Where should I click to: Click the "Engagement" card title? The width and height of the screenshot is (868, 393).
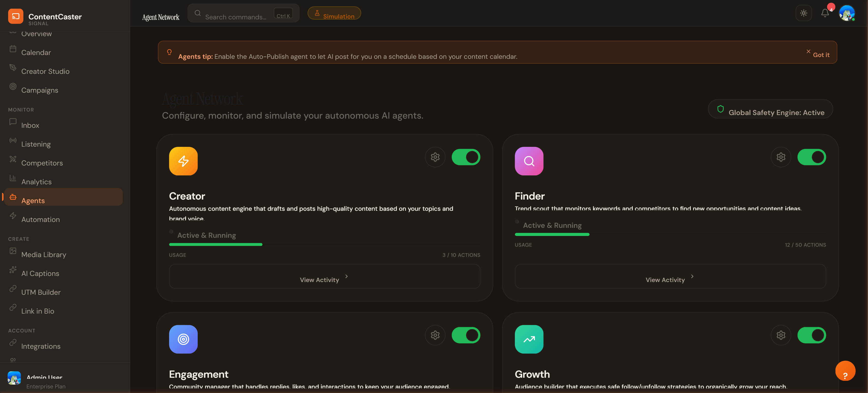[x=199, y=374]
